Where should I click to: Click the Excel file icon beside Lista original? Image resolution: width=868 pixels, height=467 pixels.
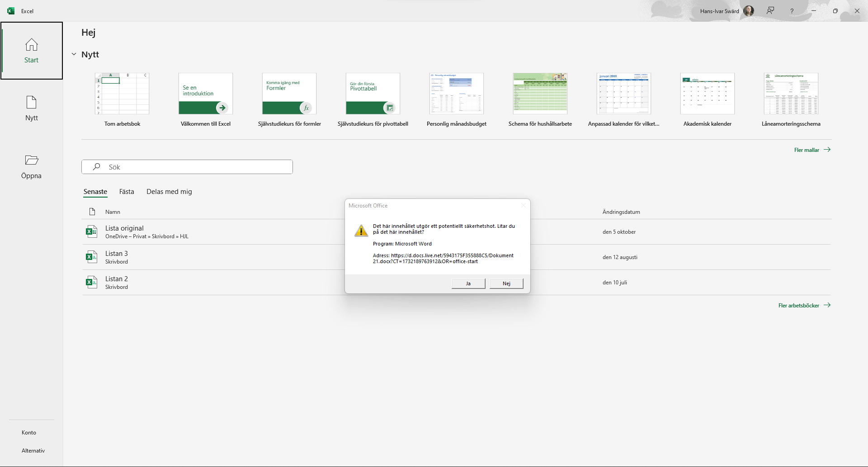(92, 232)
